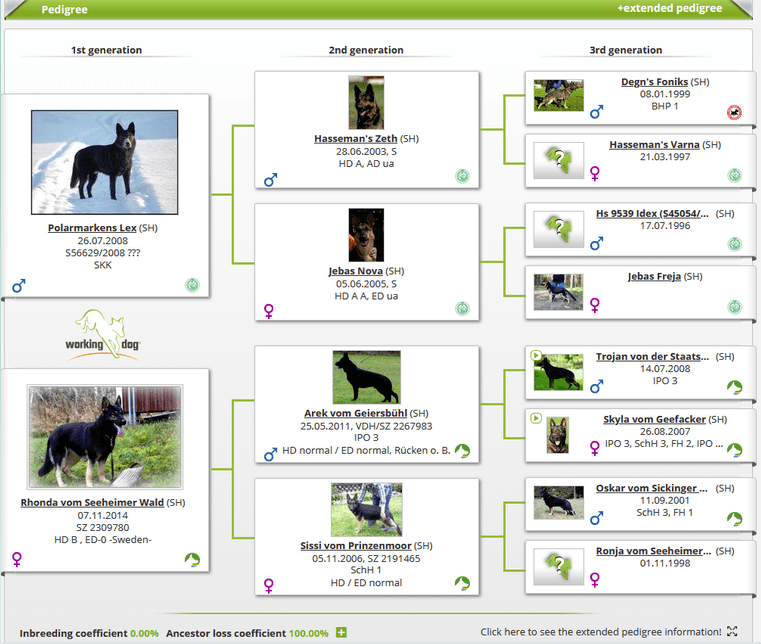Click 'Click here to see extended pedigree information'
This screenshot has height=644, width=761.
pos(600,632)
